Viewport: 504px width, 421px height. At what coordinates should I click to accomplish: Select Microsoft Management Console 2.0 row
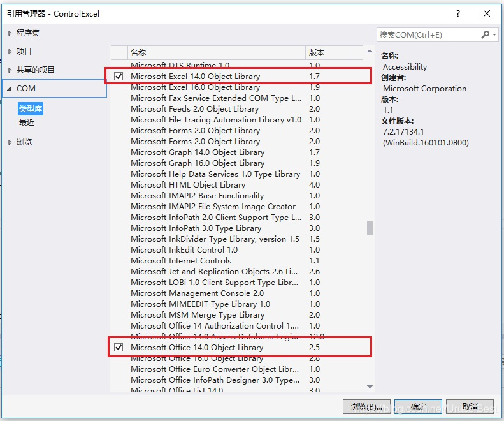click(x=238, y=293)
